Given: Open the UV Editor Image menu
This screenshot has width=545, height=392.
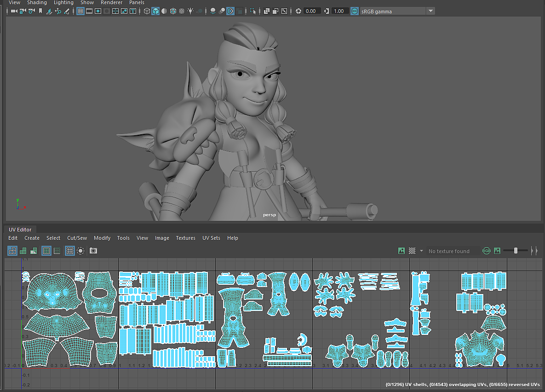Looking at the screenshot, I should click(162, 238).
